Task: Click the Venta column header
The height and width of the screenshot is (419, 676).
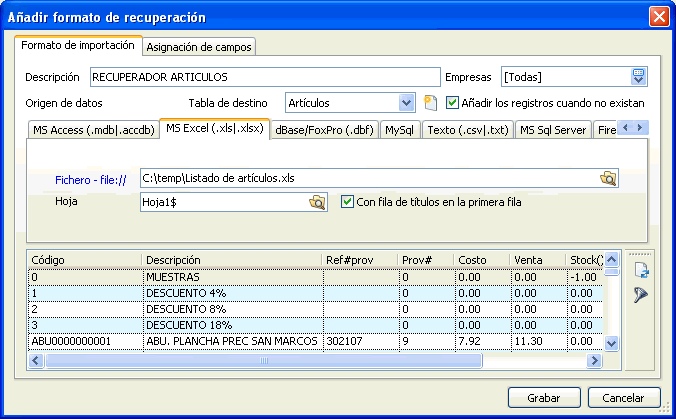Action: coord(538,260)
